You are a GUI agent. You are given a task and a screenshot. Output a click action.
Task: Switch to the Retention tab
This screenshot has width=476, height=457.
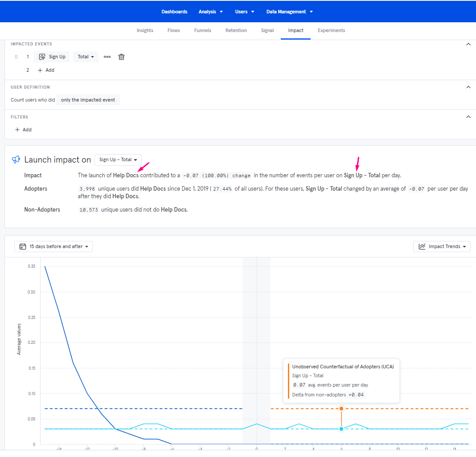click(236, 30)
